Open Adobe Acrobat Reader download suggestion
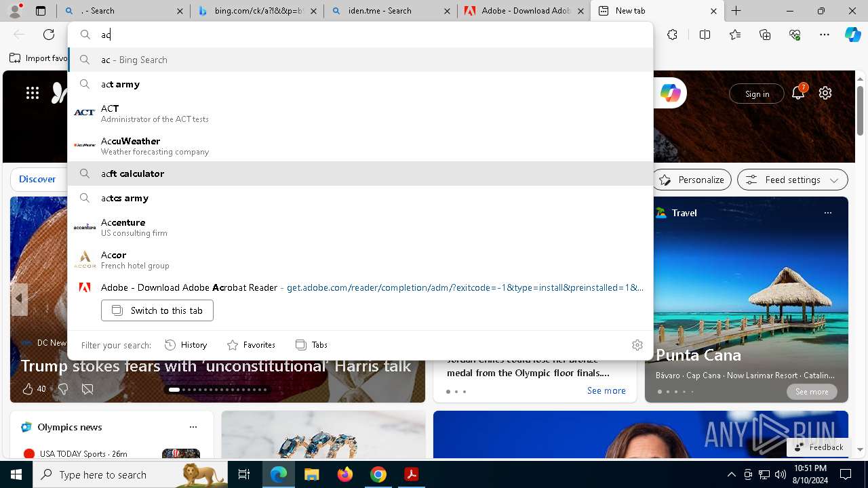The image size is (868, 488). [360, 287]
